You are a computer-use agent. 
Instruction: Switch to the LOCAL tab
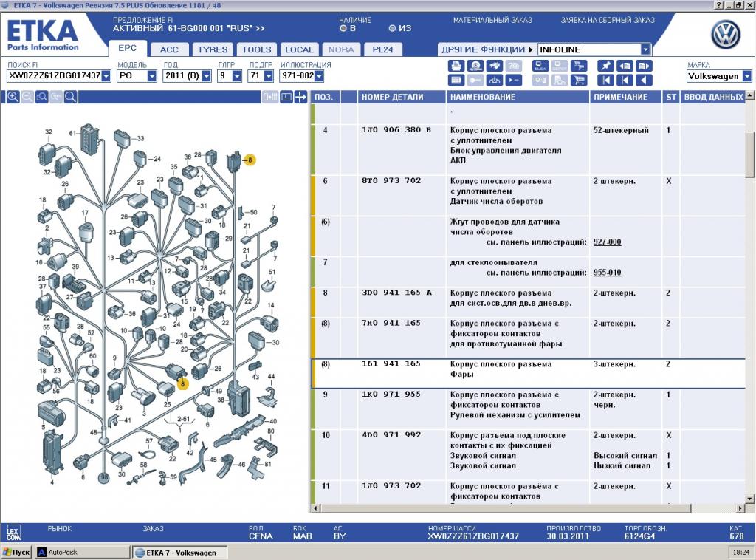coord(299,49)
